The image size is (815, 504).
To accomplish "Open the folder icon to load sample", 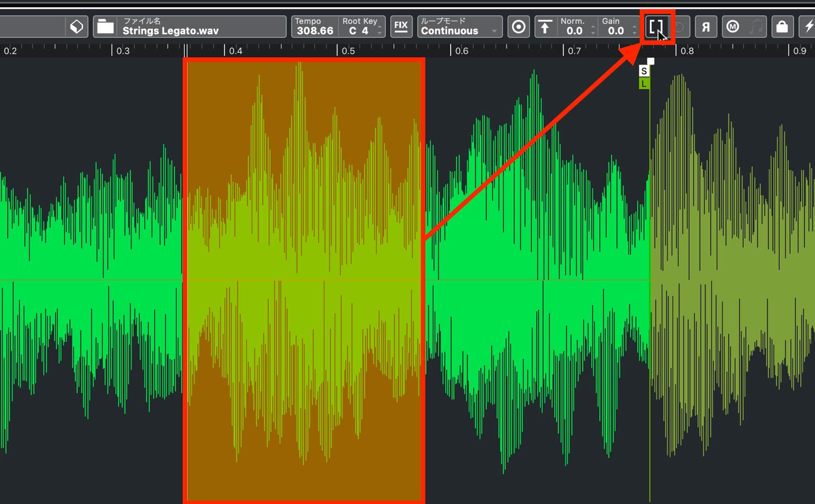I will point(105,27).
